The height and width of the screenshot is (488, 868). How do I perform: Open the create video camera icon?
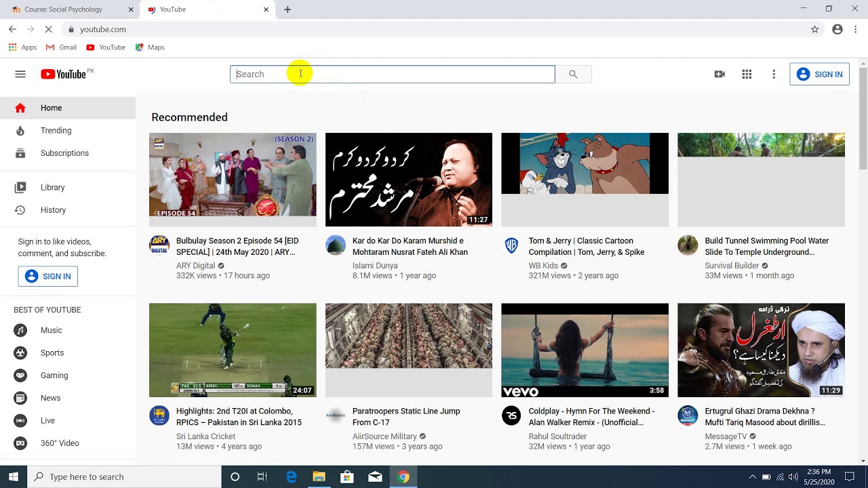point(719,74)
